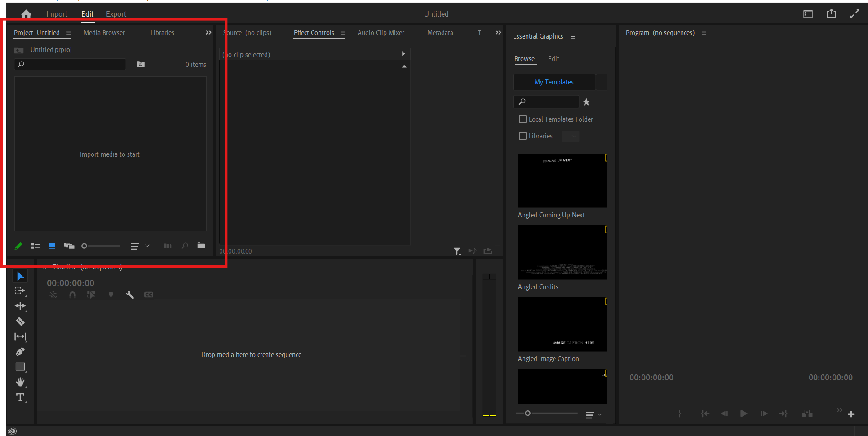Viewport: 868px width, 436px height.
Task: Check the Libraries checkbox in Essential Graphics
Action: coord(523,136)
